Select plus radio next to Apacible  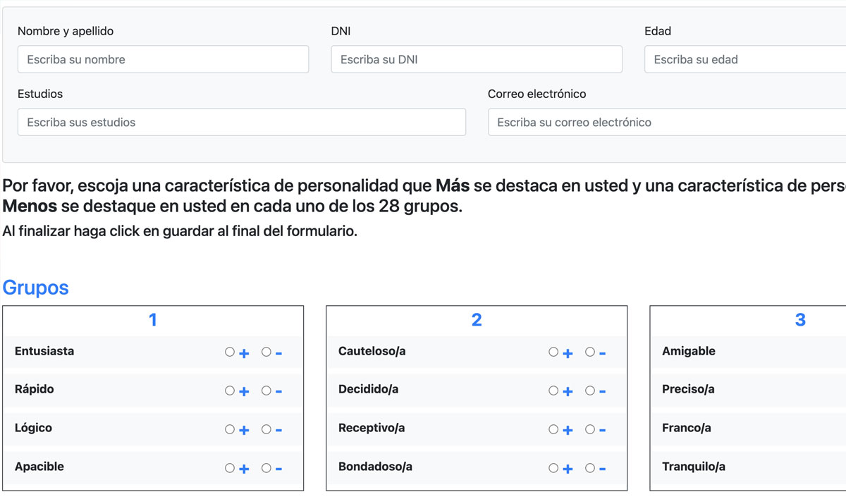230,467
